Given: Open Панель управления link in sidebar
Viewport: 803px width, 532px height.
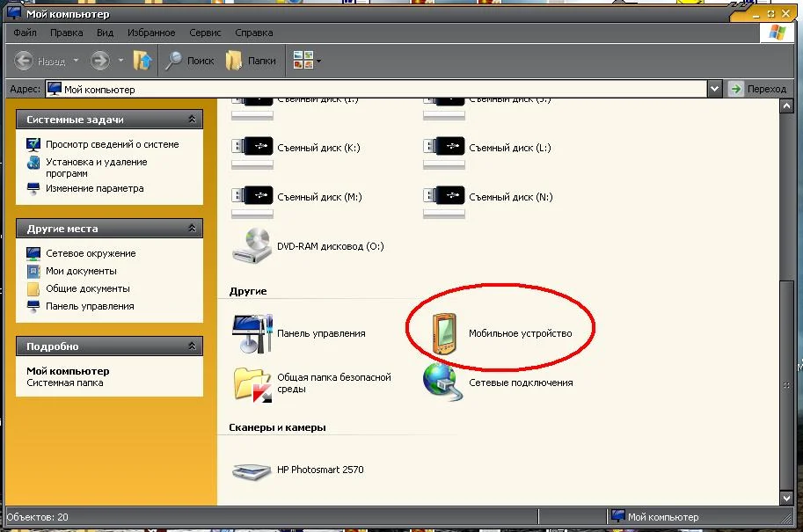Looking at the screenshot, I should click(x=90, y=306).
